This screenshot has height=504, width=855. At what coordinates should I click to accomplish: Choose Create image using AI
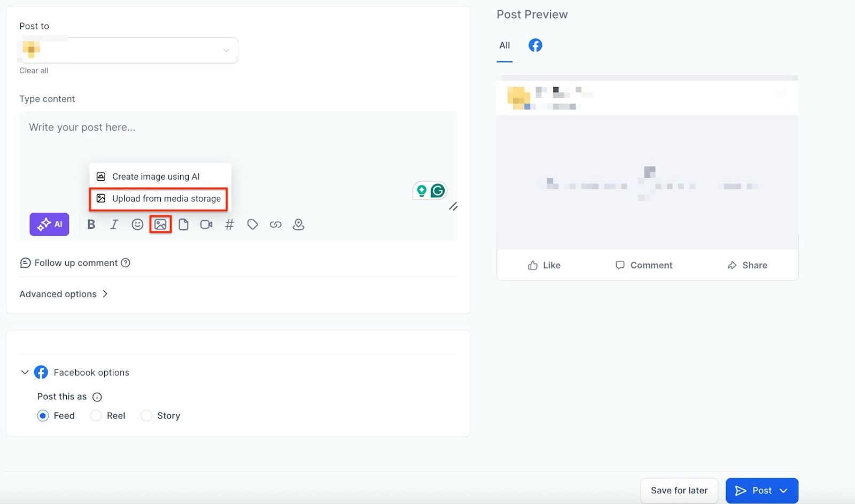pos(160,176)
